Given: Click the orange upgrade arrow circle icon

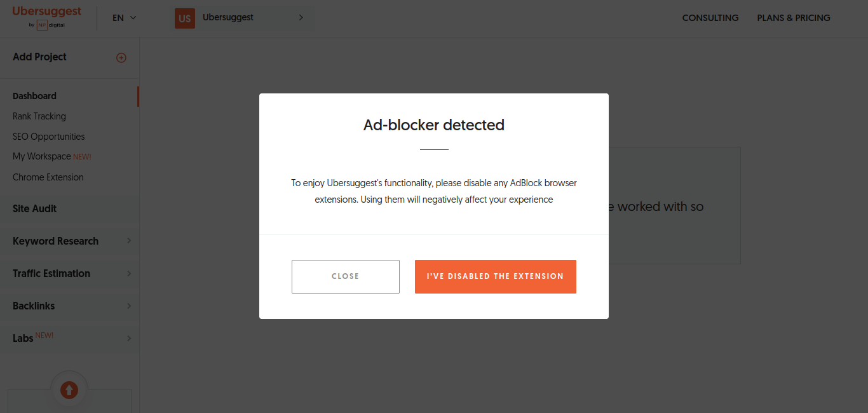Looking at the screenshot, I should [x=69, y=389].
